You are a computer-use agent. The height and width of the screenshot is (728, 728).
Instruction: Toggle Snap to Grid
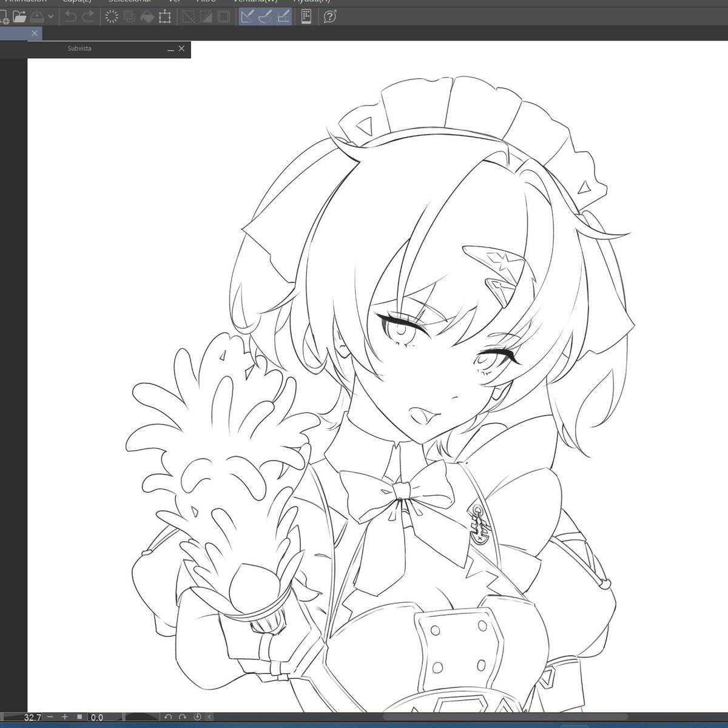[x=283, y=17]
